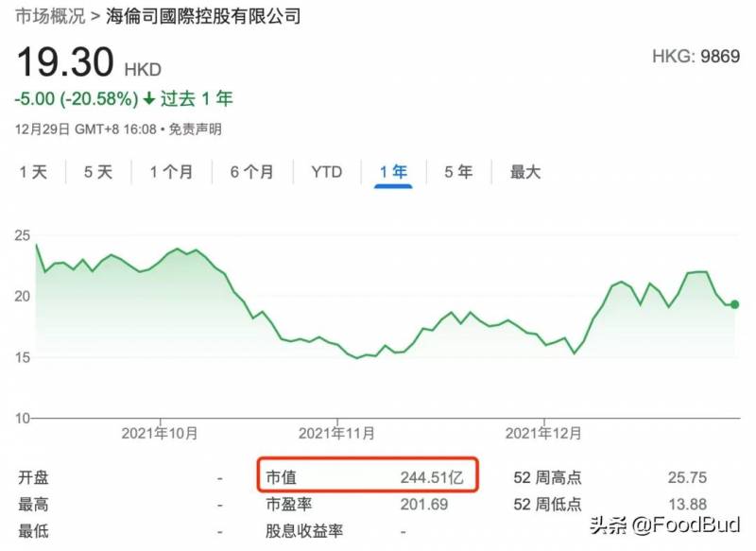Click the 市盈率 label

coord(289,505)
